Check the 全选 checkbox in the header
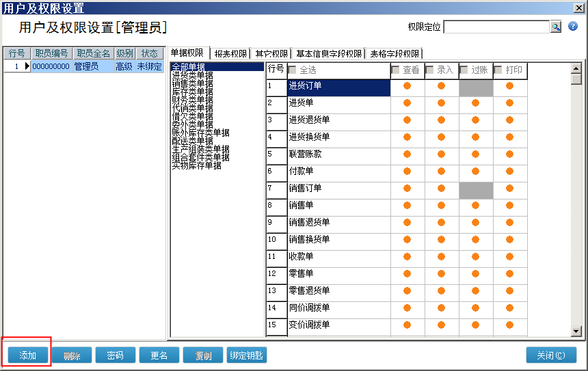 tap(293, 70)
